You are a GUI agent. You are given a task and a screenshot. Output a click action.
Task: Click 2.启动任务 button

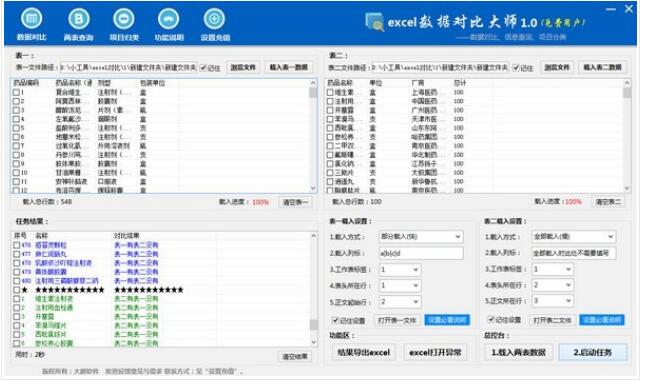(593, 353)
